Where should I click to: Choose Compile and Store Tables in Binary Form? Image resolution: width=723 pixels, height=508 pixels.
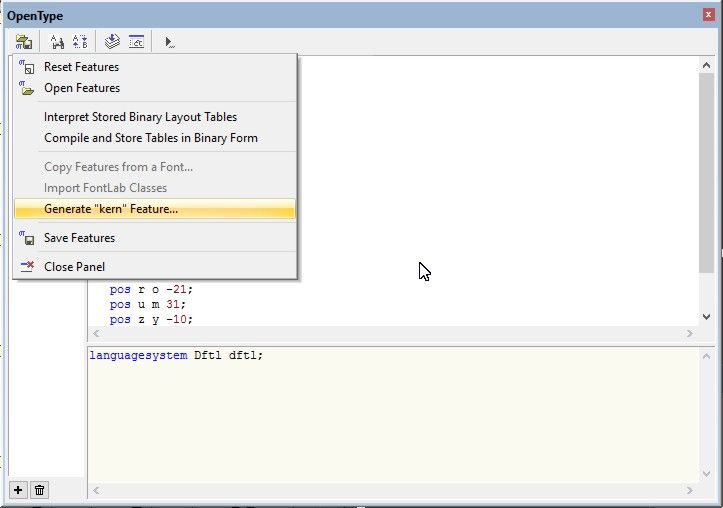tap(150, 138)
